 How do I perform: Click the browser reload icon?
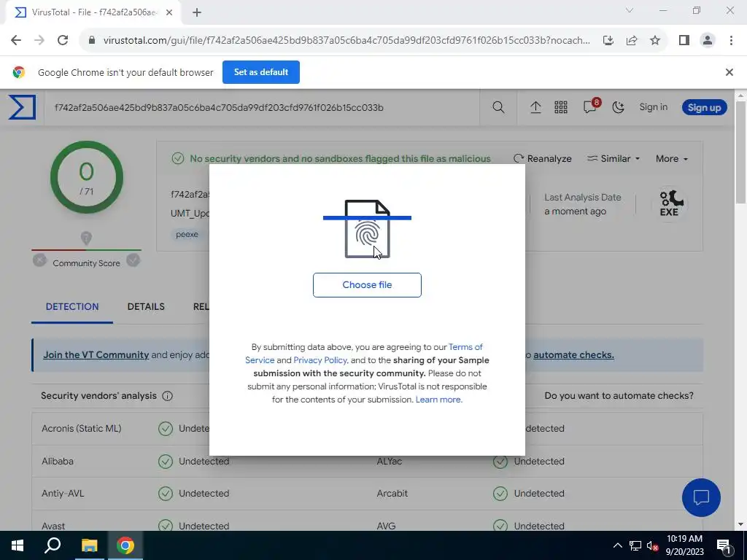click(63, 40)
